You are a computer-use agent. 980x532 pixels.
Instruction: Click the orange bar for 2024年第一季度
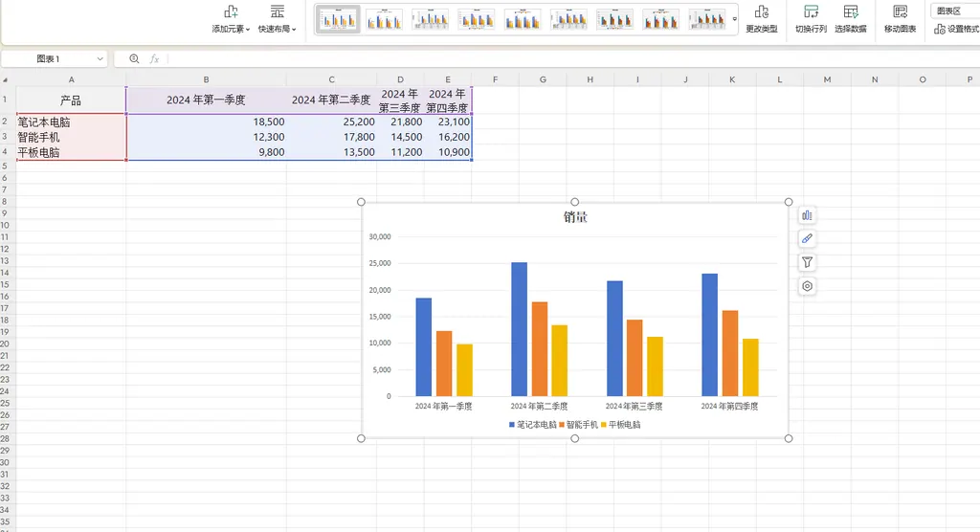tap(444, 364)
